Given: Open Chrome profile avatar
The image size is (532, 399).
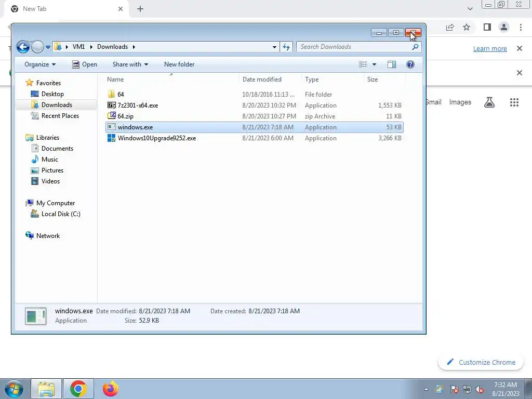Looking at the screenshot, I should coord(504,27).
